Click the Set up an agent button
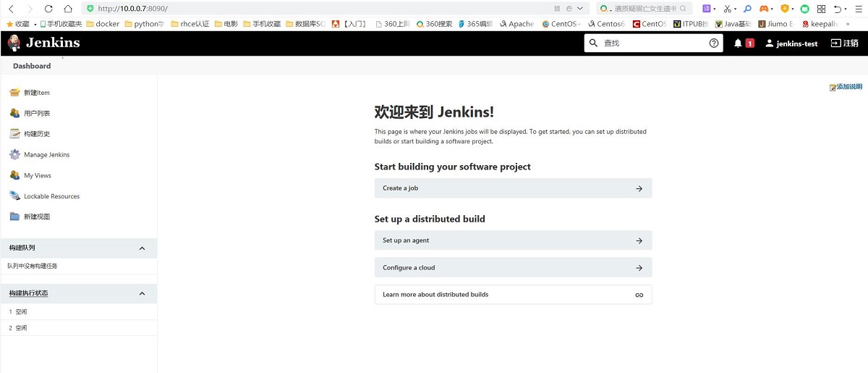The image size is (868, 373). coord(513,240)
